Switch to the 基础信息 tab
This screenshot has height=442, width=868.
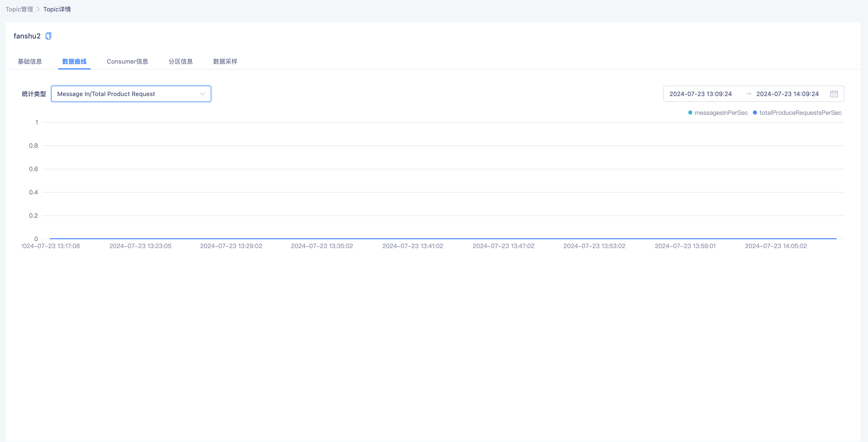coord(30,61)
